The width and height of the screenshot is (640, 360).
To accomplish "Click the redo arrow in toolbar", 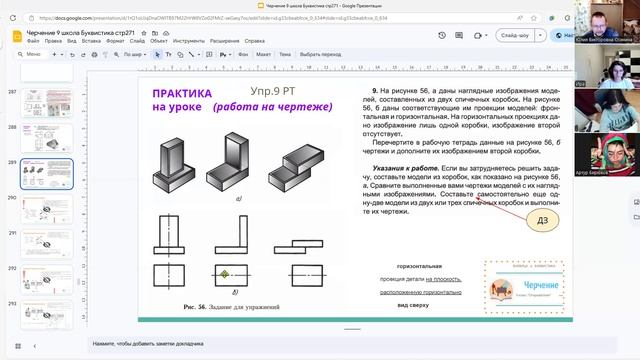I will pos(83,54).
